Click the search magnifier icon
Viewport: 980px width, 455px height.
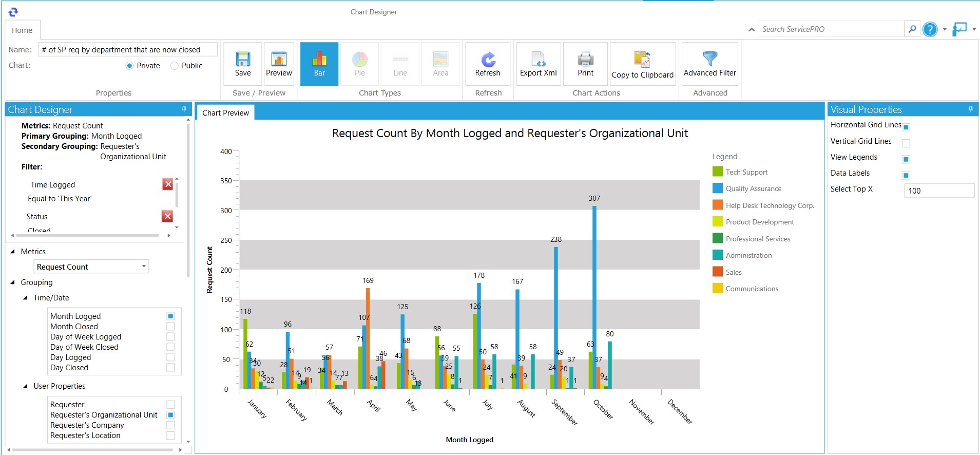pos(912,29)
